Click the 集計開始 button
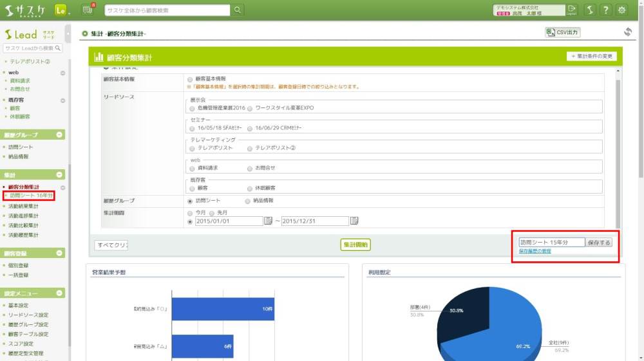Viewport: 644px width, 361px height. (x=355, y=245)
